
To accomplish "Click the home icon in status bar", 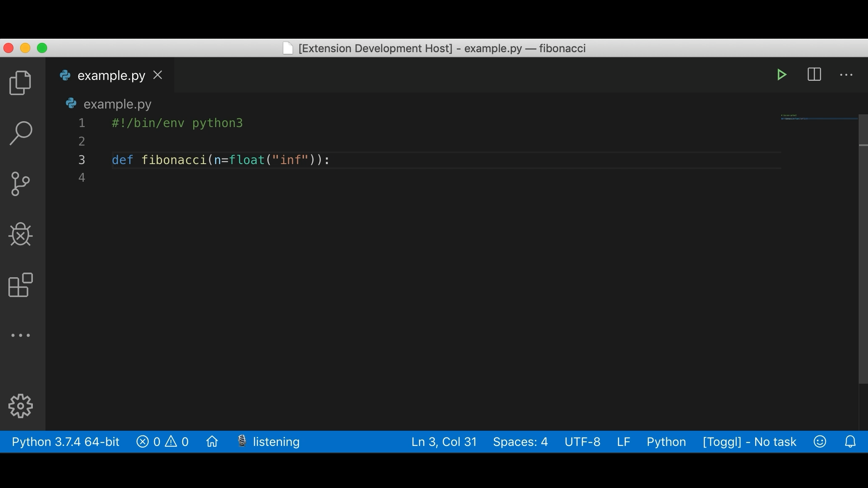I will click(x=212, y=442).
